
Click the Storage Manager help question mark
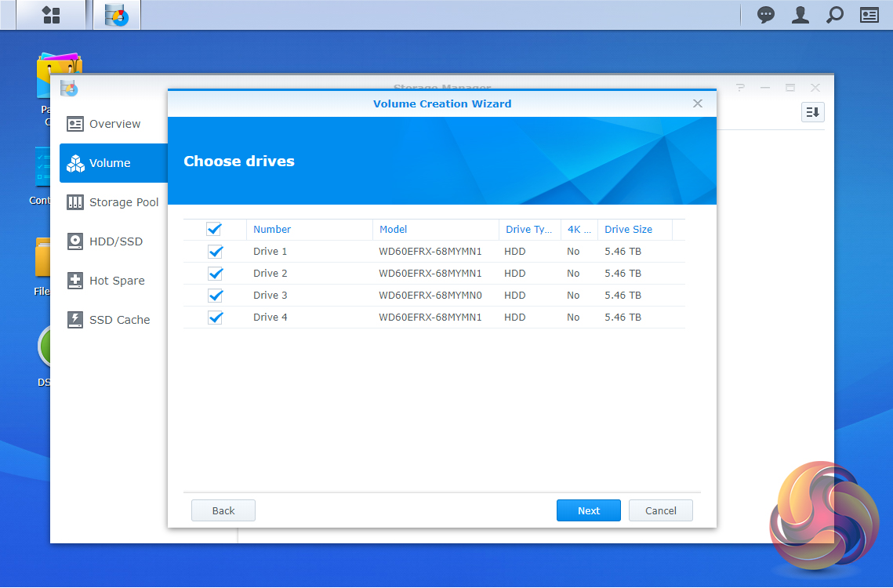(x=740, y=87)
